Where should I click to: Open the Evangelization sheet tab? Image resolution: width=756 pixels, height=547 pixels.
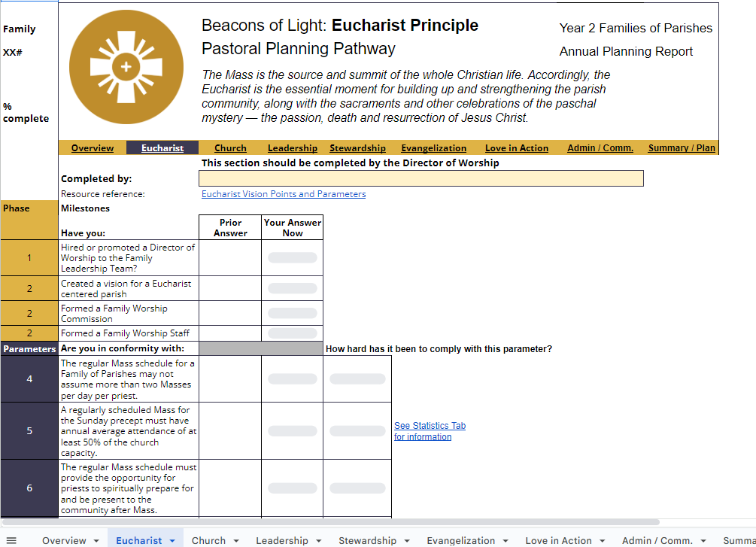click(x=460, y=540)
